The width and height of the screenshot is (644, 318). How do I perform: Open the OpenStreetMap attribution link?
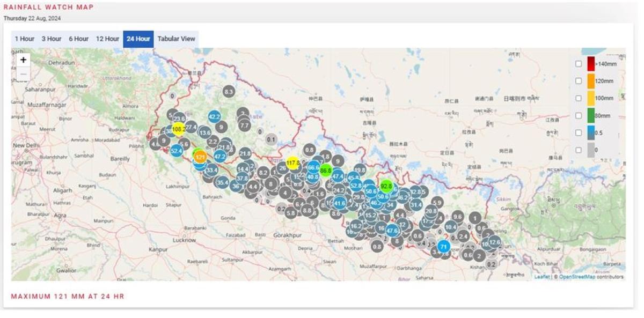click(577, 277)
